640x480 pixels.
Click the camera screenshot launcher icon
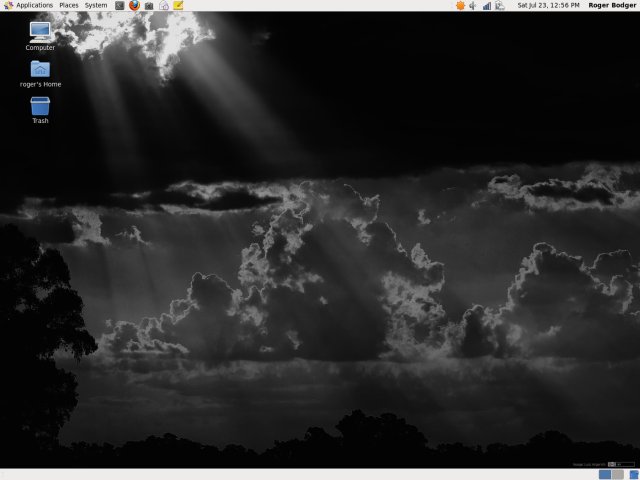[x=149, y=6]
